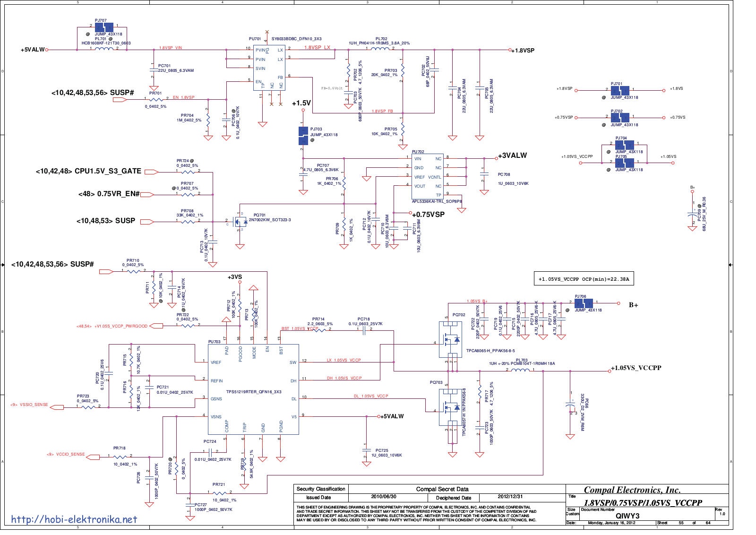Select the document number QIWY3

tap(627, 516)
